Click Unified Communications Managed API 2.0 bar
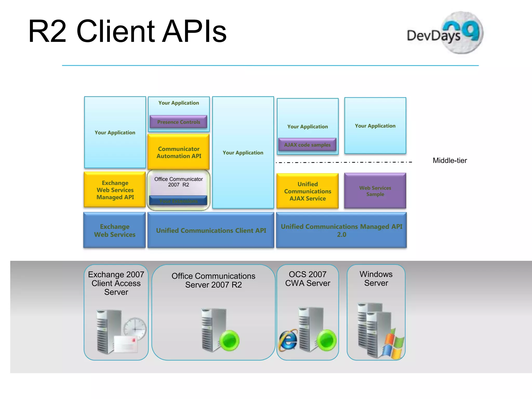Viewport: 532px width, 399px height. pyautogui.click(x=341, y=230)
